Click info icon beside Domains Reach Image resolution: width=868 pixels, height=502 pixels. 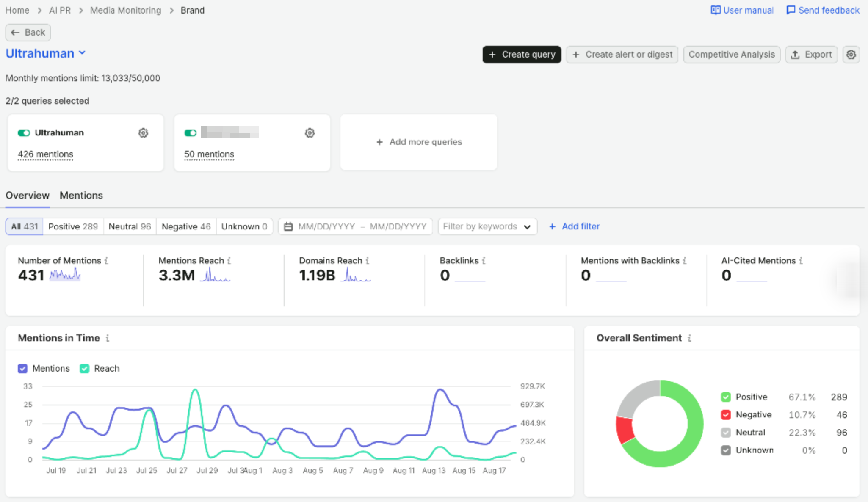[368, 261]
